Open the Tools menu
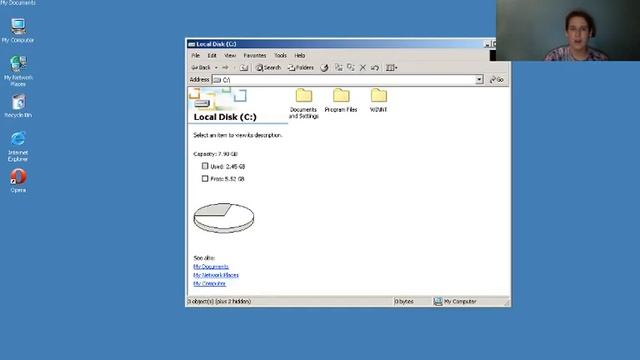 280,56
